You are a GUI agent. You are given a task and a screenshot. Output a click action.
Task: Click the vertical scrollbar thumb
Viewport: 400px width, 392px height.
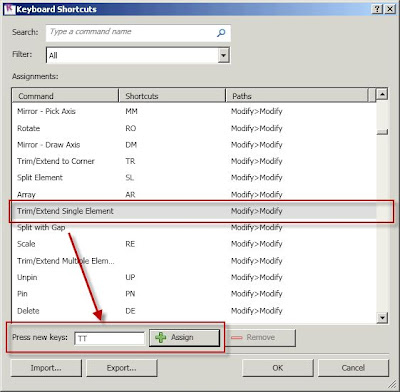point(382,132)
